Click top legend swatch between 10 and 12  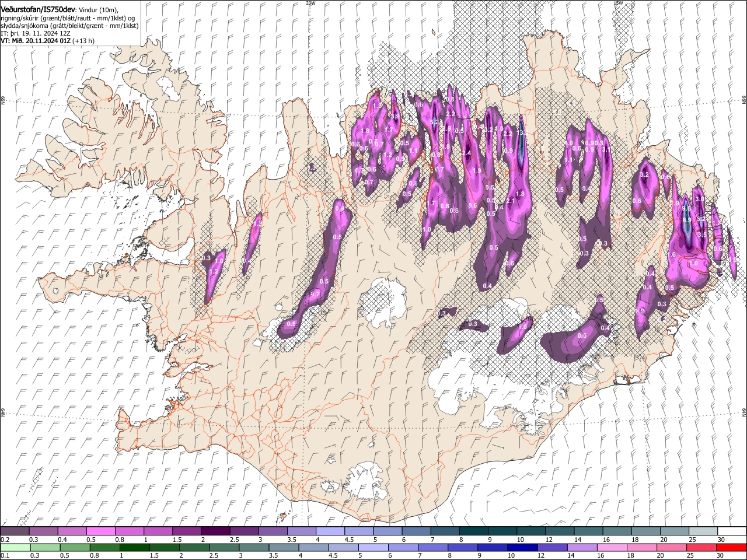click(x=531, y=531)
